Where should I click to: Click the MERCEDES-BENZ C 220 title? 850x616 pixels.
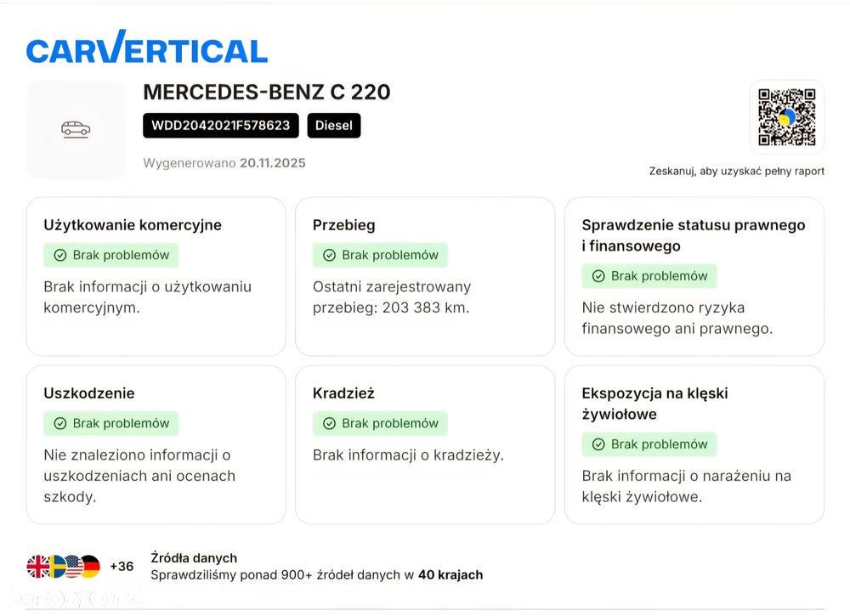coord(267,93)
